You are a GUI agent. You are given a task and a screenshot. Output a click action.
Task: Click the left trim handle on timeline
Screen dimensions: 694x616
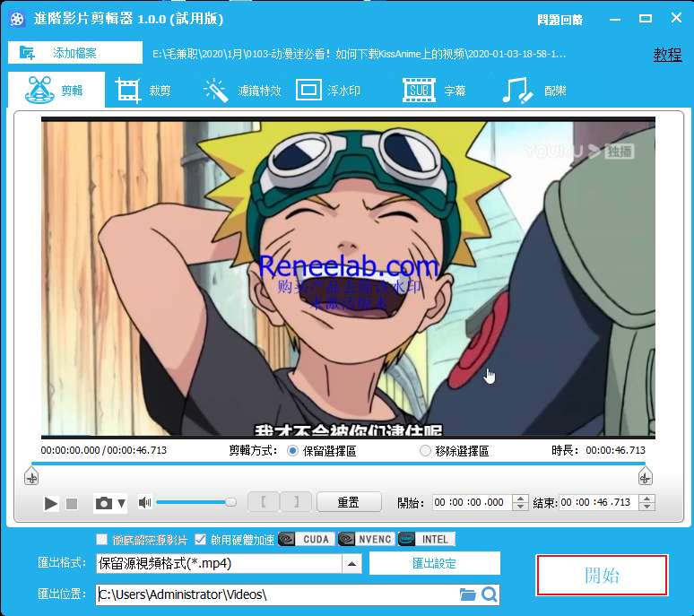pyautogui.click(x=31, y=477)
